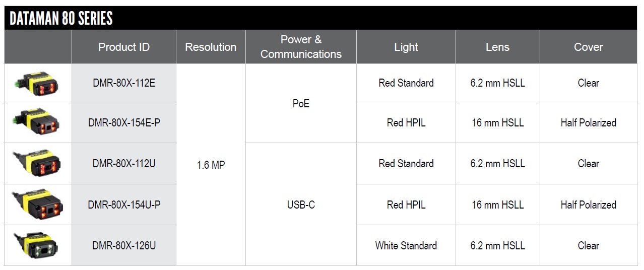The width and height of the screenshot is (644, 270).
Task: Click the DMR-80X-112E product ID
Action: 124,83
